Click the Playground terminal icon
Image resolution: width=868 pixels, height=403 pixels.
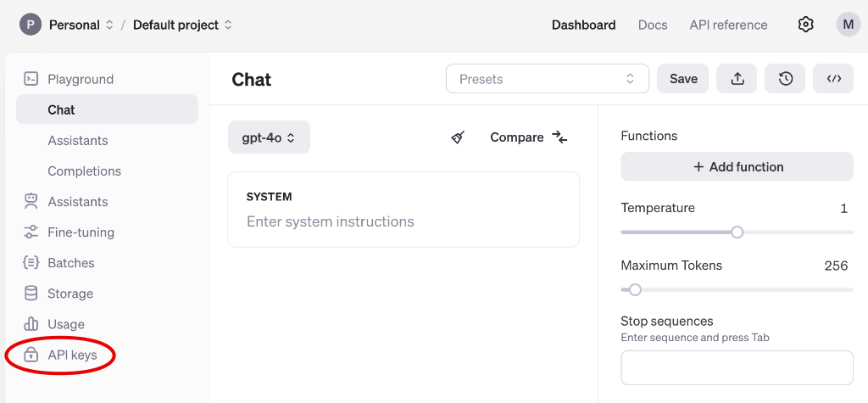31,79
